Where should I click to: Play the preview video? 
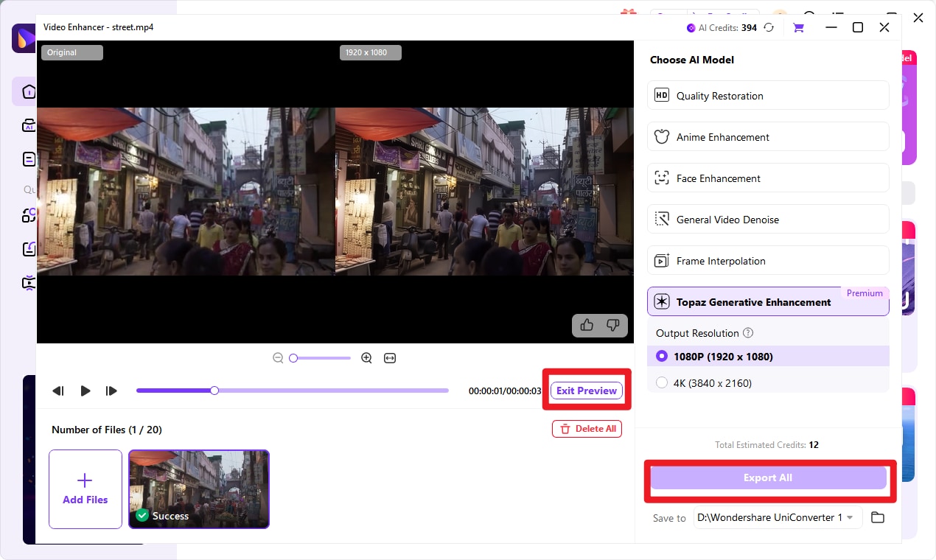click(x=85, y=391)
